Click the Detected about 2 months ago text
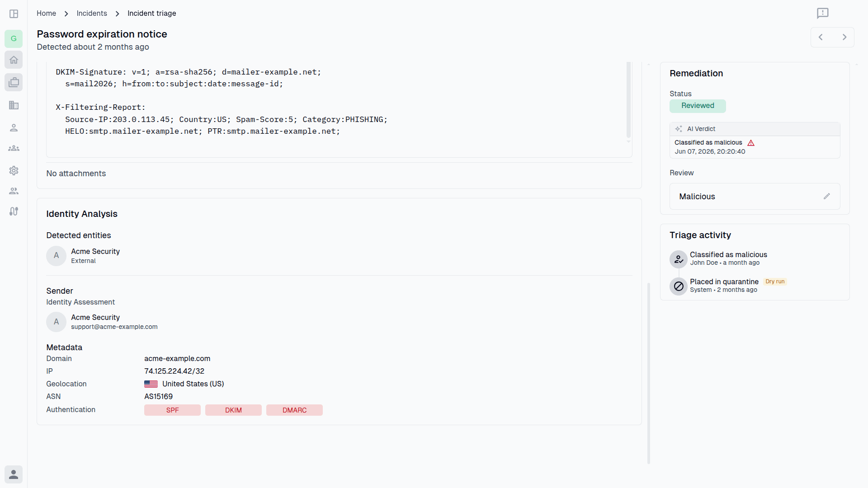Viewport: 868px width, 488px height. [93, 47]
